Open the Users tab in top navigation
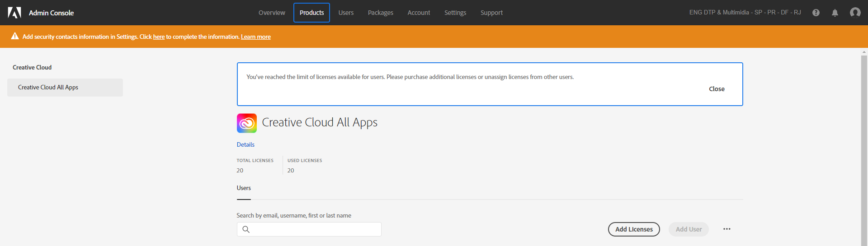Viewport: 868px width, 246px height. point(346,13)
